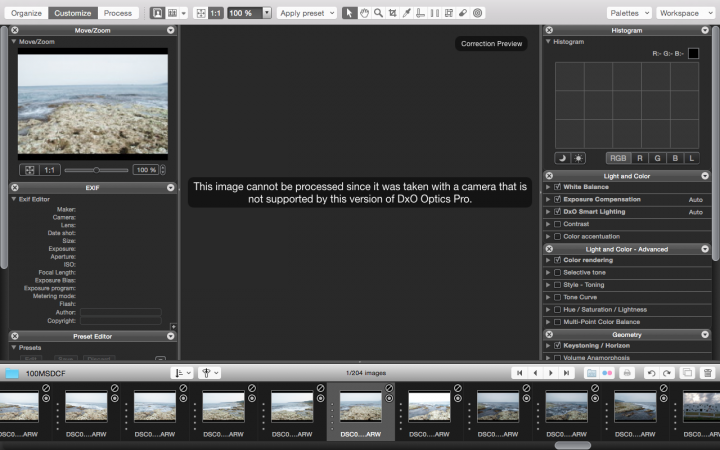Click the Flickr export dots icon
The height and width of the screenshot is (450, 720).
tap(607, 373)
